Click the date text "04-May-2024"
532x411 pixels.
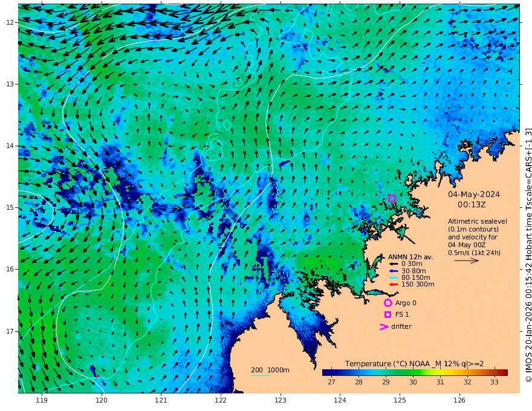click(474, 194)
